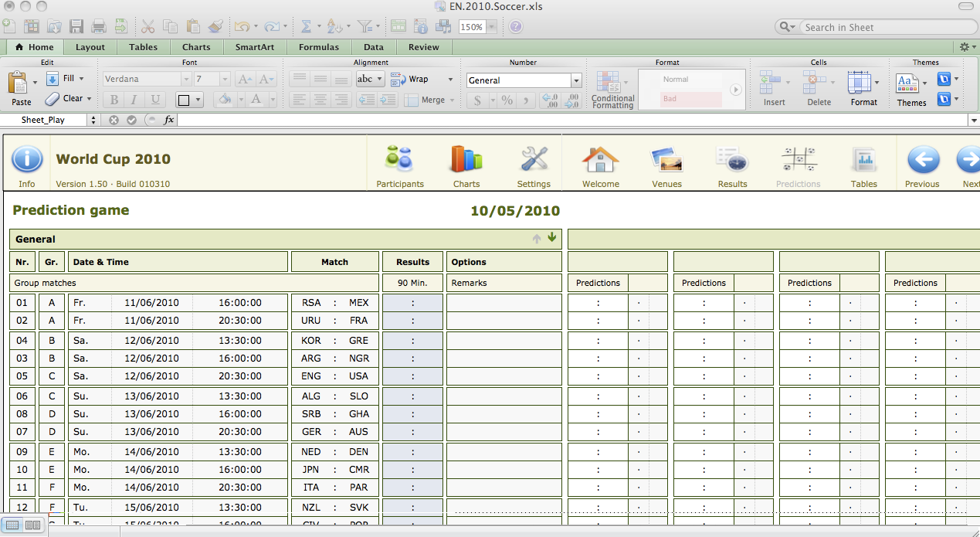Viewport: 980px width, 537px height.
Task: Open the zoom percentage dropdown
Action: tap(491, 27)
